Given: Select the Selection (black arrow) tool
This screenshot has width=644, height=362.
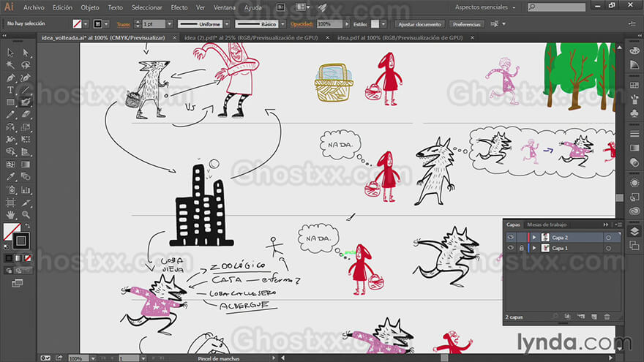Looking at the screenshot, I should point(10,53).
